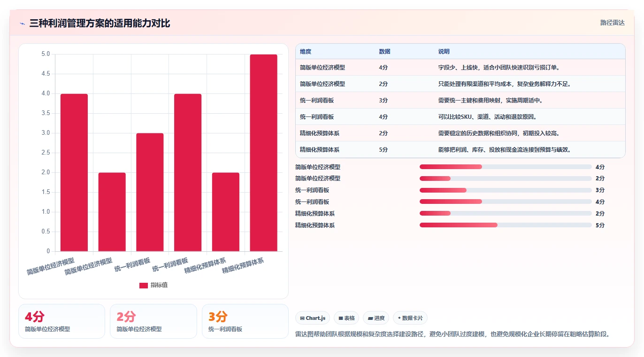
Task: Click the 5分 table cell for 精细化预算体系
Action: [383, 150]
